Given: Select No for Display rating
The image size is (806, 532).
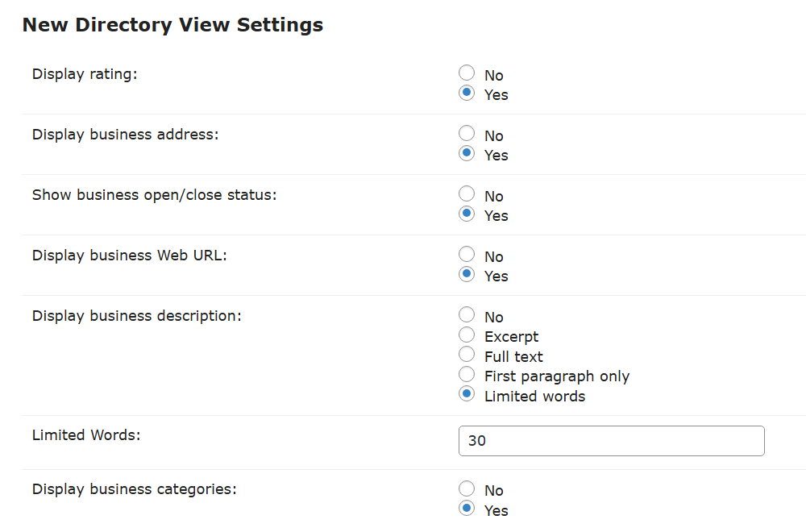Looking at the screenshot, I should click(467, 73).
